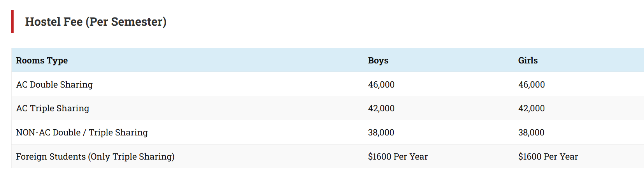
Task: Click the 'AC Double Sharing' row label
Action: pyautogui.click(x=54, y=84)
